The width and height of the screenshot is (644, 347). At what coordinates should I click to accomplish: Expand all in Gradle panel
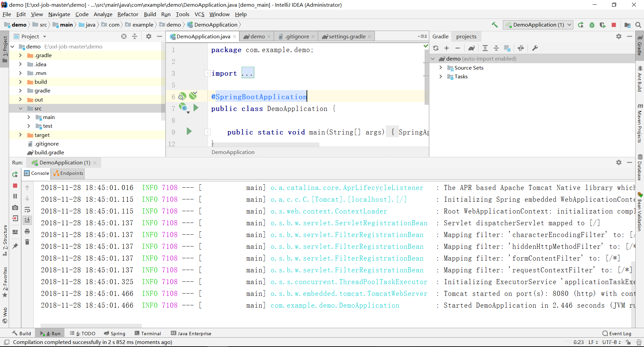coord(485,48)
